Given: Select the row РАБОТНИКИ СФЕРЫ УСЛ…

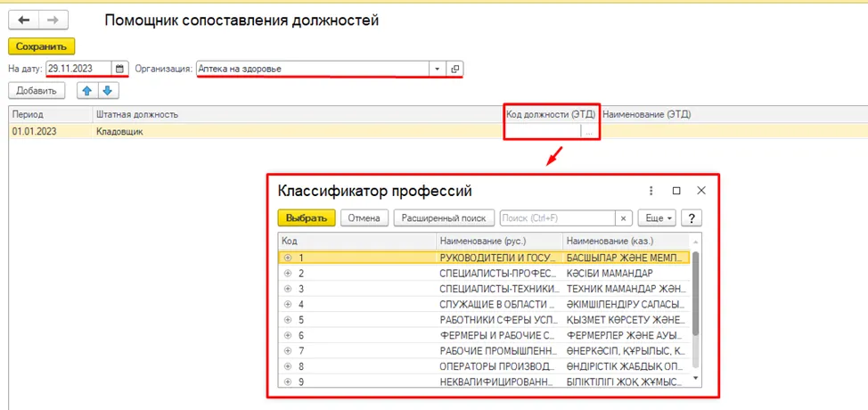Looking at the screenshot, I should [484, 320].
